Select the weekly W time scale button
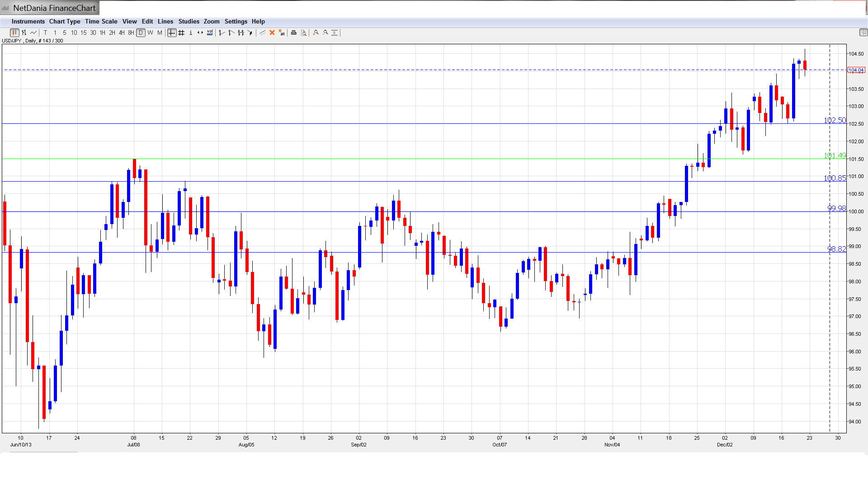The width and height of the screenshot is (868, 488). (x=150, y=33)
